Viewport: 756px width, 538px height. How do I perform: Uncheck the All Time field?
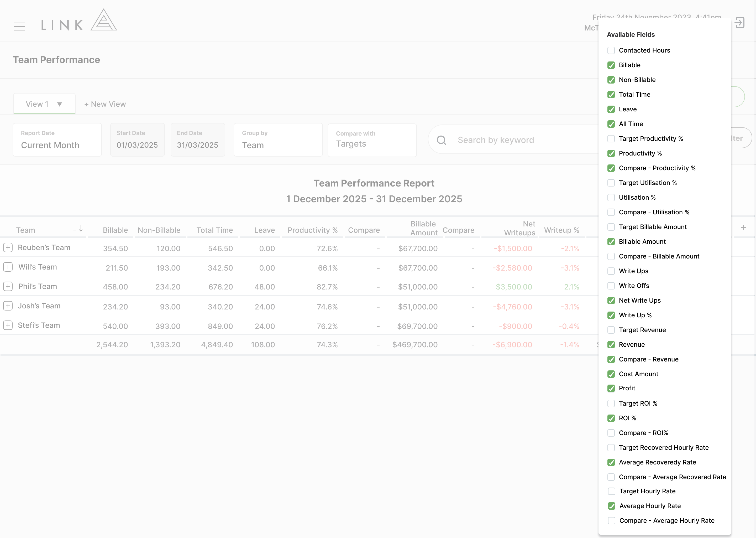611,124
